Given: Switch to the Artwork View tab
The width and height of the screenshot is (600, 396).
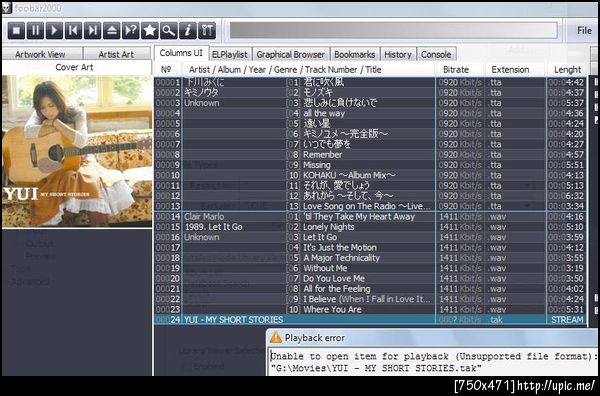Looking at the screenshot, I should [x=40, y=54].
